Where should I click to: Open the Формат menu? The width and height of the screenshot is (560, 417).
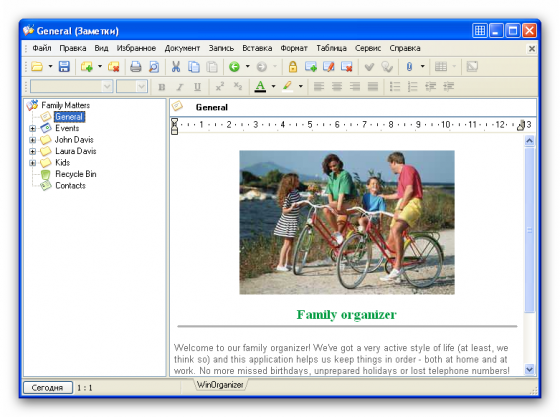[x=294, y=48]
